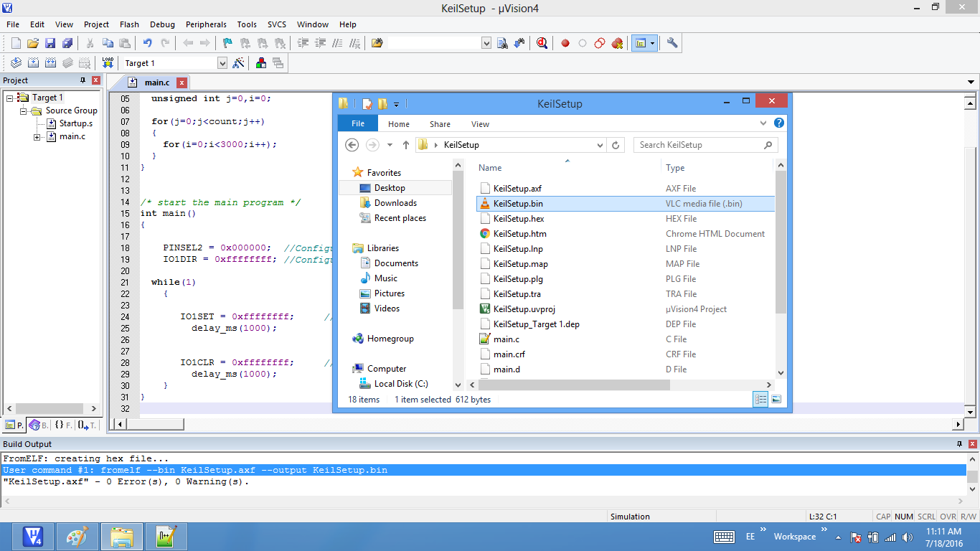Viewport: 980px width, 551px height.
Task: Click the Kill all breakpoints icon
Action: tap(618, 43)
